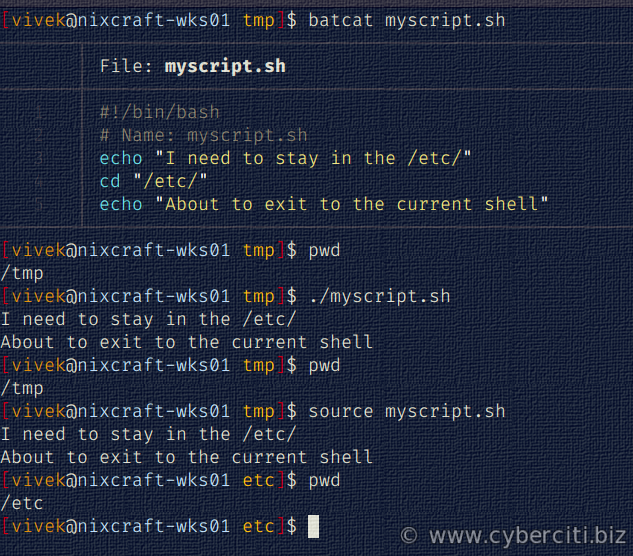Click the 'cd "/etc/"' code line
633x556 pixels.
point(153,181)
